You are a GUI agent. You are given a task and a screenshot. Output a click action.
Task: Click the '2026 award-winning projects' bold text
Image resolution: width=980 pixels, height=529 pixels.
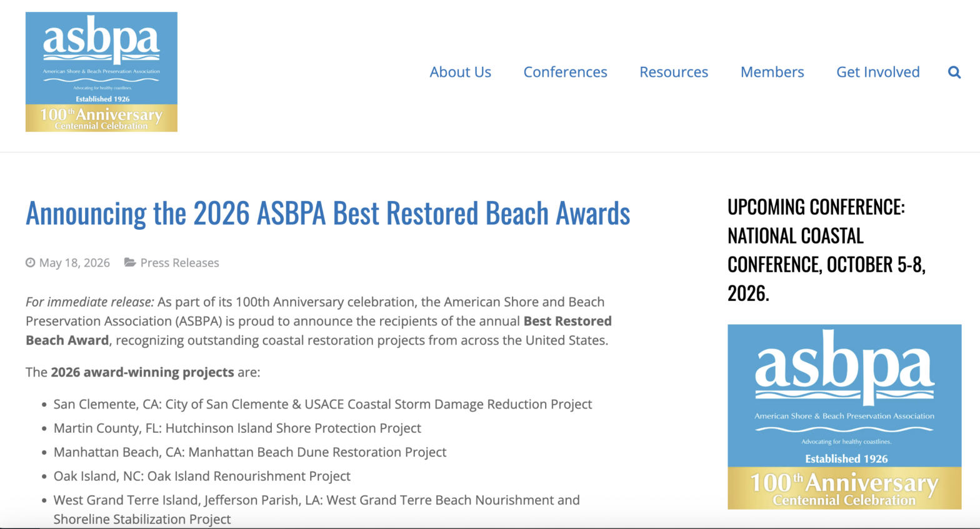142,372
